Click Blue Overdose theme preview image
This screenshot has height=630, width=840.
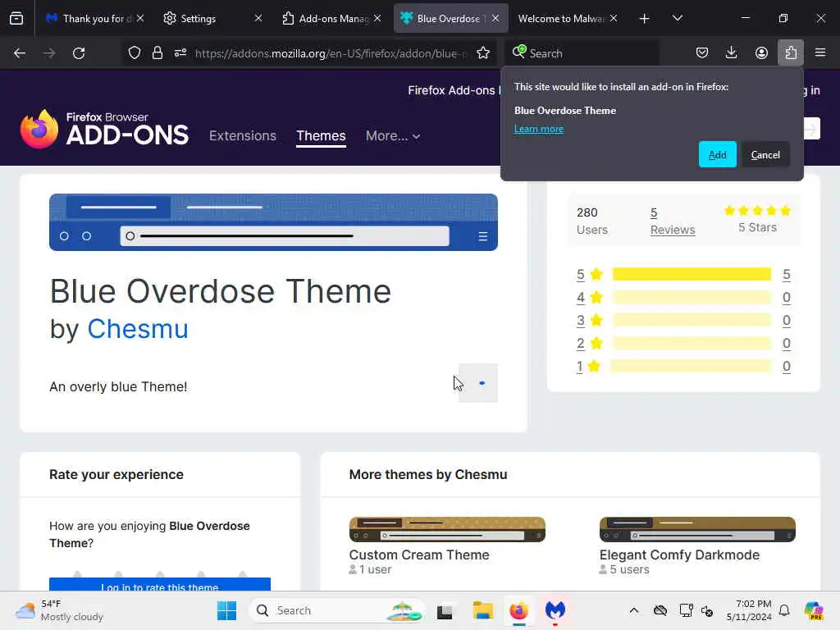(273, 221)
